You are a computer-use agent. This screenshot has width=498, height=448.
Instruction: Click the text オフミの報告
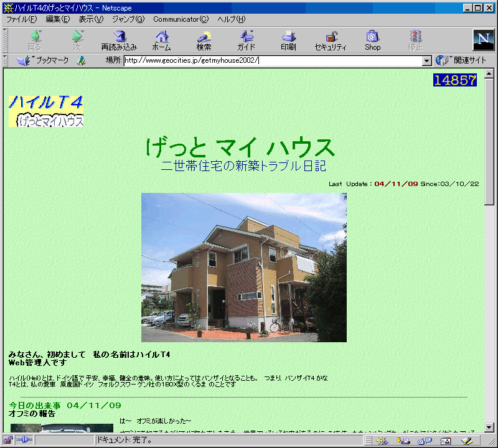pos(32,414)
